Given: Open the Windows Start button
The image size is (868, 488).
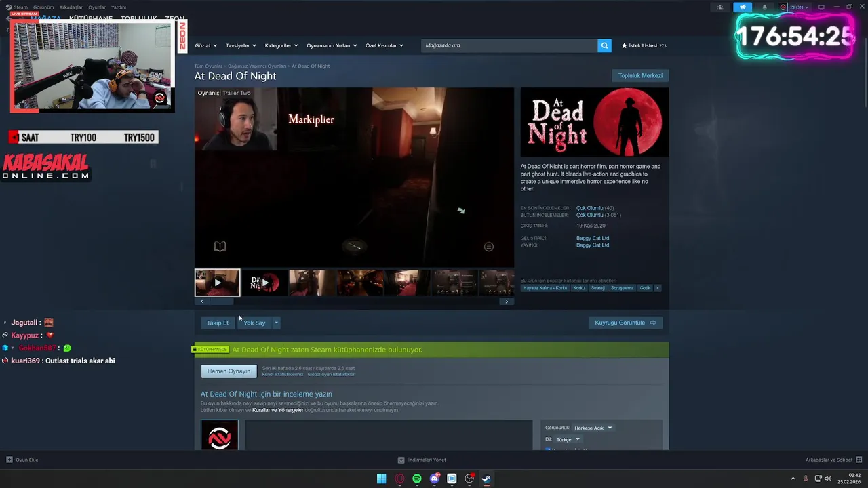Looking at the screenshot, I should [382, 479].
